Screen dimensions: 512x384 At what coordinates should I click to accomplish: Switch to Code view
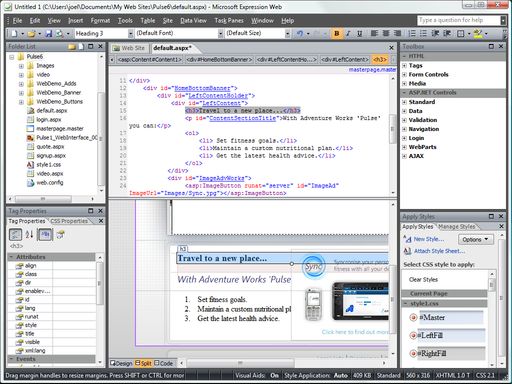(x=164, y=363)
